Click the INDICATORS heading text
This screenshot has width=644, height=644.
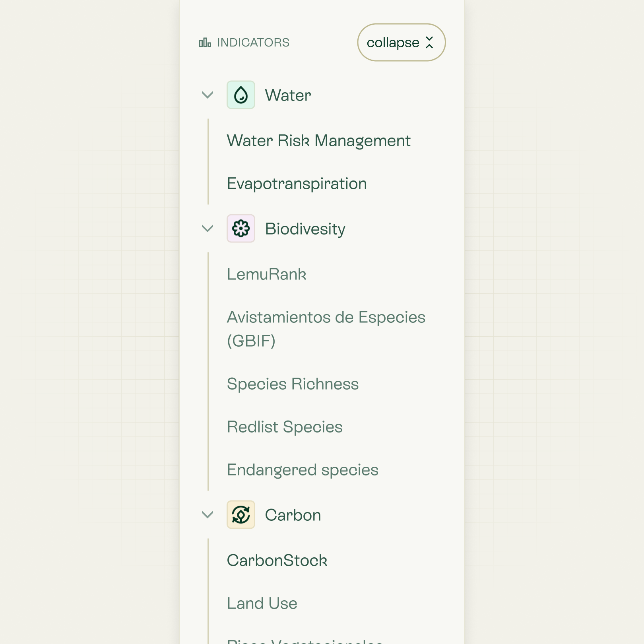253,43
